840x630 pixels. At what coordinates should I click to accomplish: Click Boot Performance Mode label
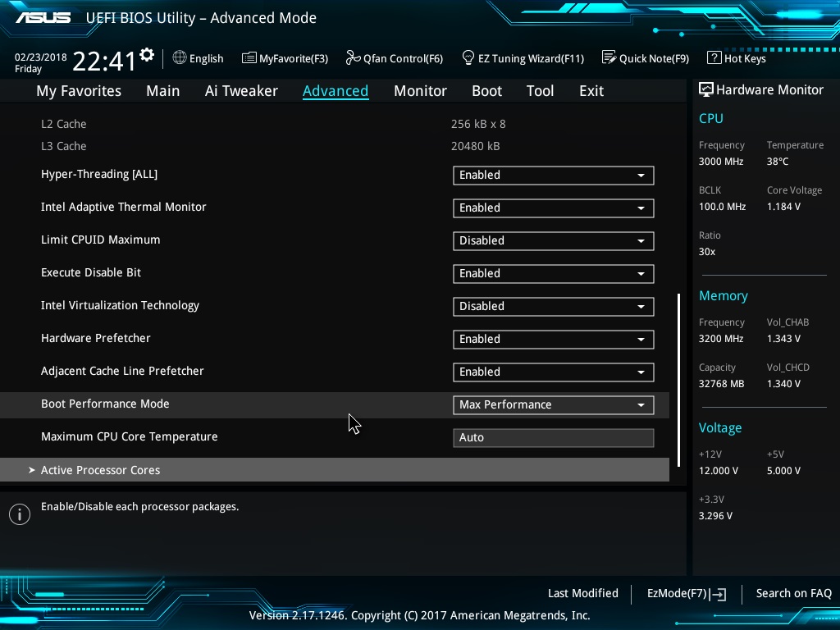[x=105, y=404]
